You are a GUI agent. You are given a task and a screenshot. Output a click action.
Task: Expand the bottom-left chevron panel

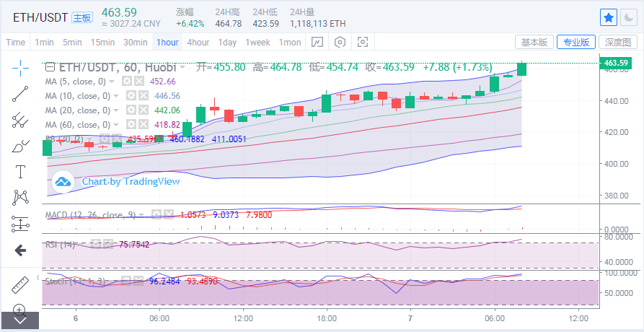pyautogui.click(x=20, y=320)
